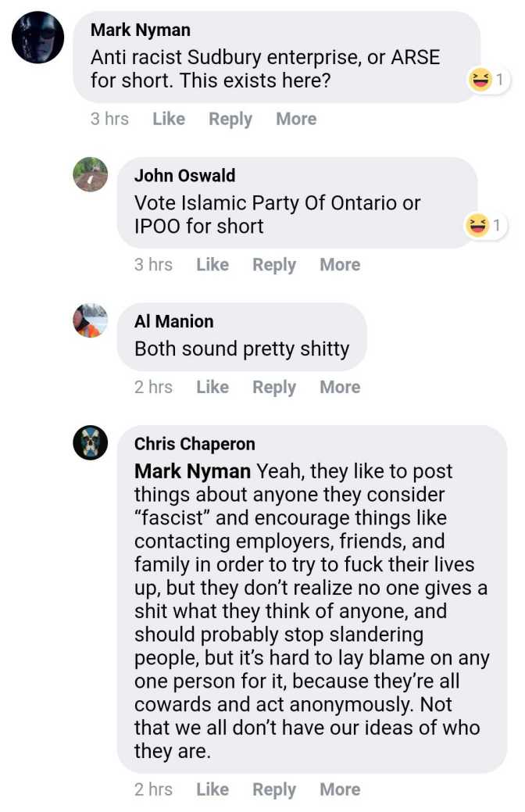Screen dimensions: 525x812
Task: Open the John Oswald name link
Action: click(184, 175)
